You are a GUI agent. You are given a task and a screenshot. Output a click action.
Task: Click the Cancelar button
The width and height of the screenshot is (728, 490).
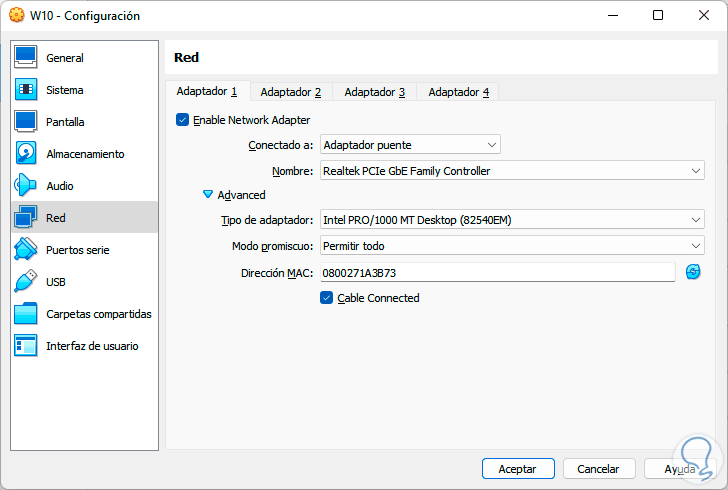598,468
